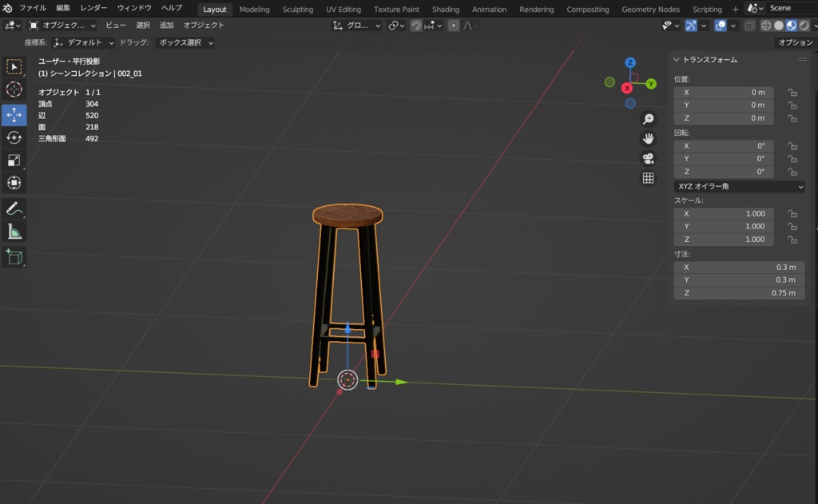This screenshot has height=504, width=818.
Task: Open the ウィンドウ menu
Action: pos(134,8)
